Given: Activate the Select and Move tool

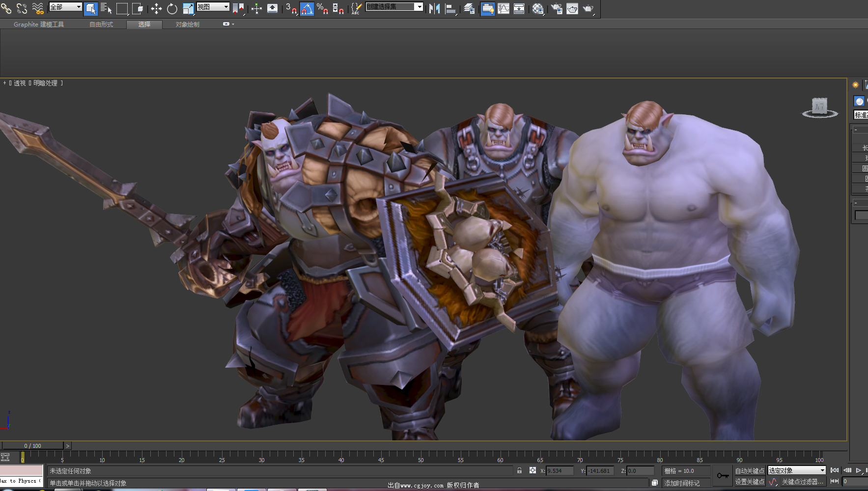Looking at the screenshot, I should (x=156, y=8).
